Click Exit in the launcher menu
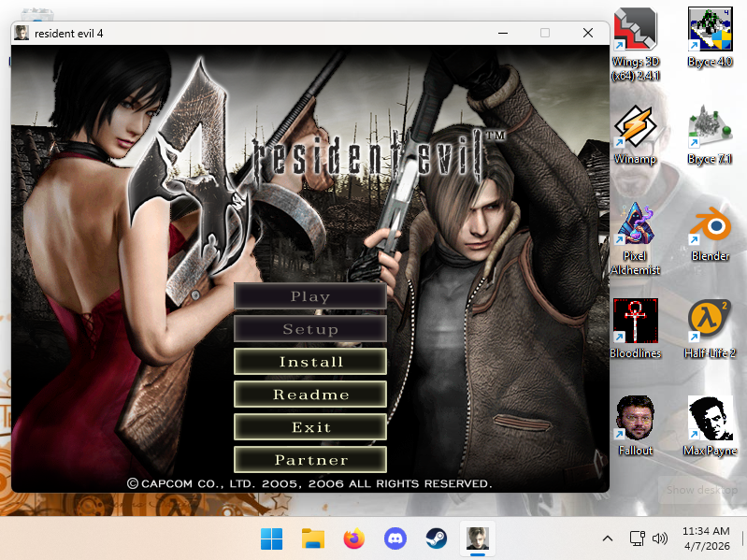The width and height of the screenshot is (747, 560). [310, 426]
